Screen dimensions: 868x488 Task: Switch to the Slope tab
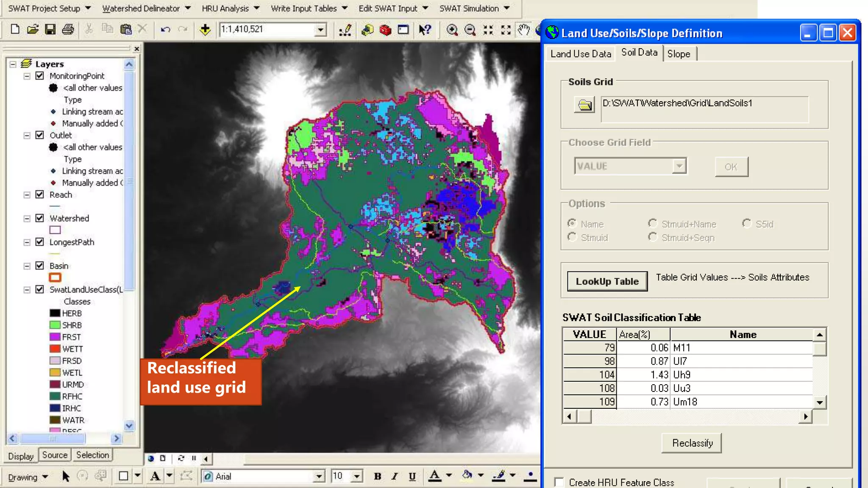679,54
